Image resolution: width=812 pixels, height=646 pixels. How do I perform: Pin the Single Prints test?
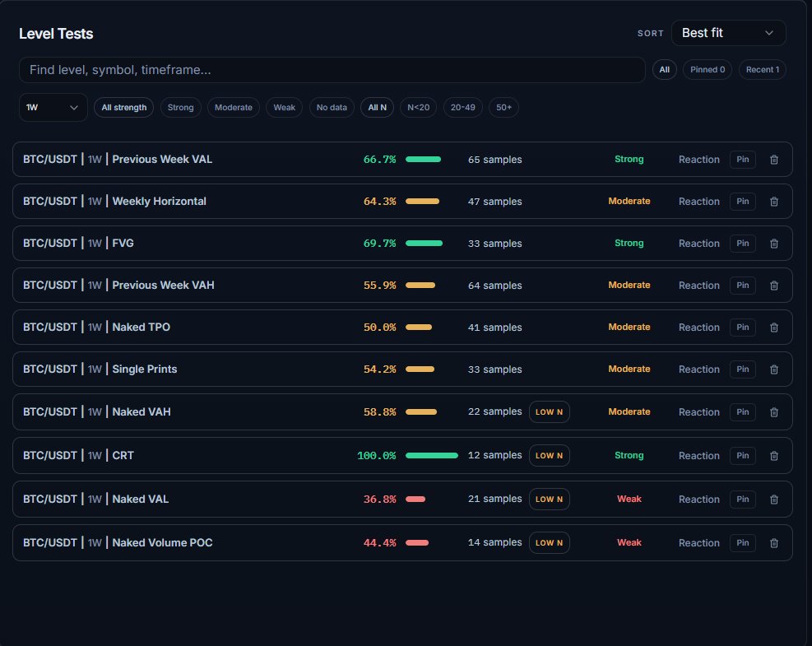click(x=743, y=369)
